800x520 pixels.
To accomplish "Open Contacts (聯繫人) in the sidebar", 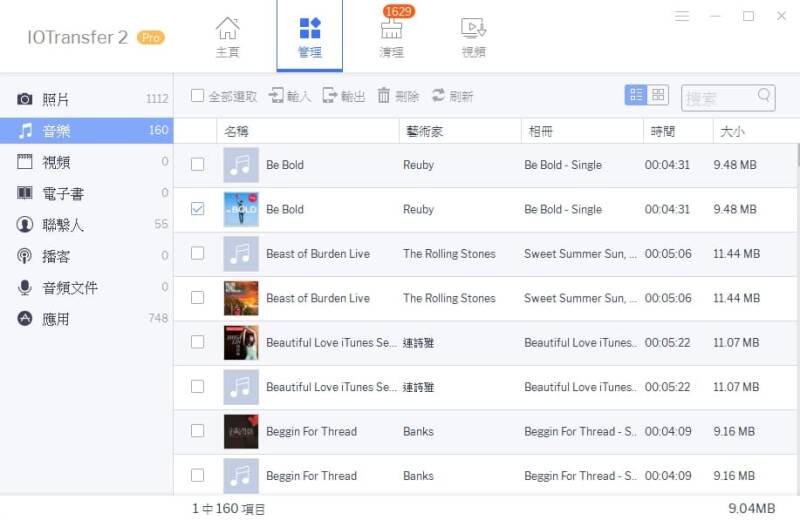I will (87, 225).
